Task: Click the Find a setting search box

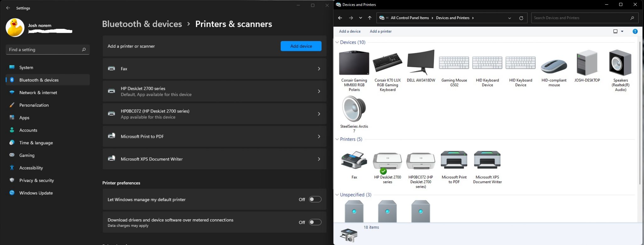Action: (x=48, y=50)
